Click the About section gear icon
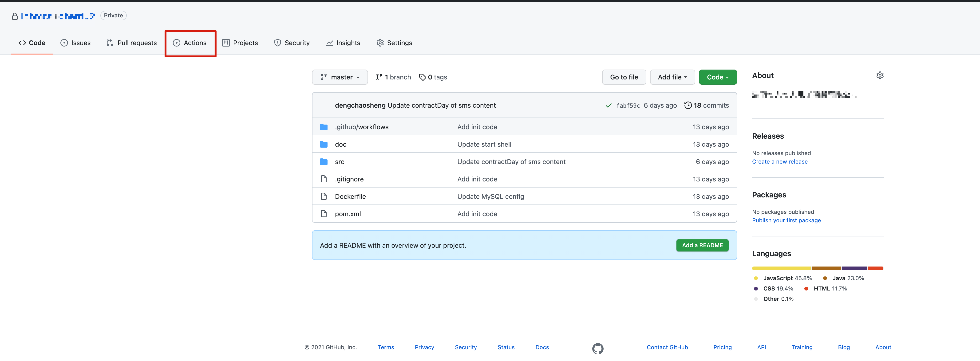980x361 pixels. (x=880, y=75)
